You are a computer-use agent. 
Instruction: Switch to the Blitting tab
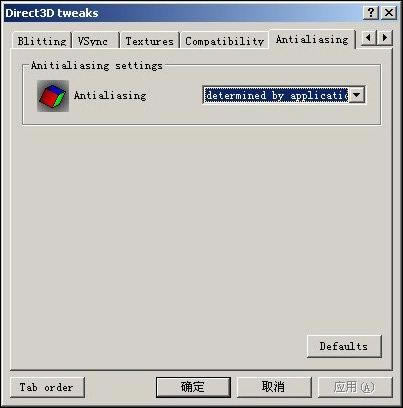point(42,41)
